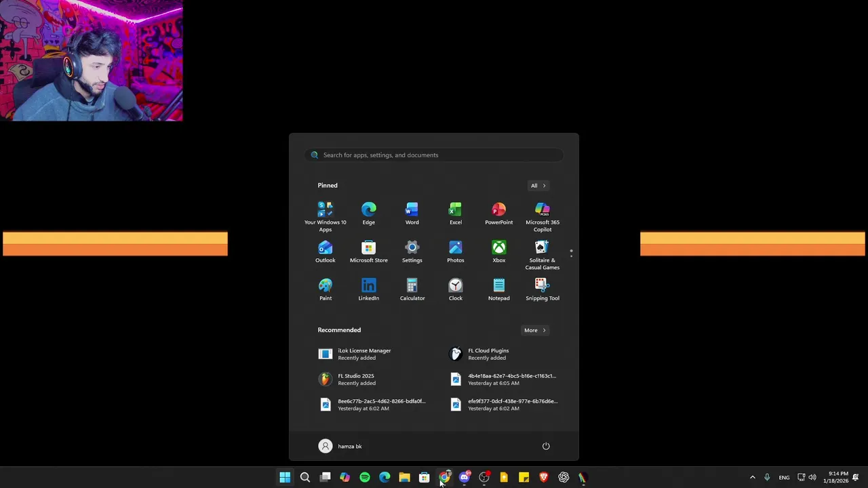Show all apps with All button
This screenshot has width=868, height=488.
538,185
